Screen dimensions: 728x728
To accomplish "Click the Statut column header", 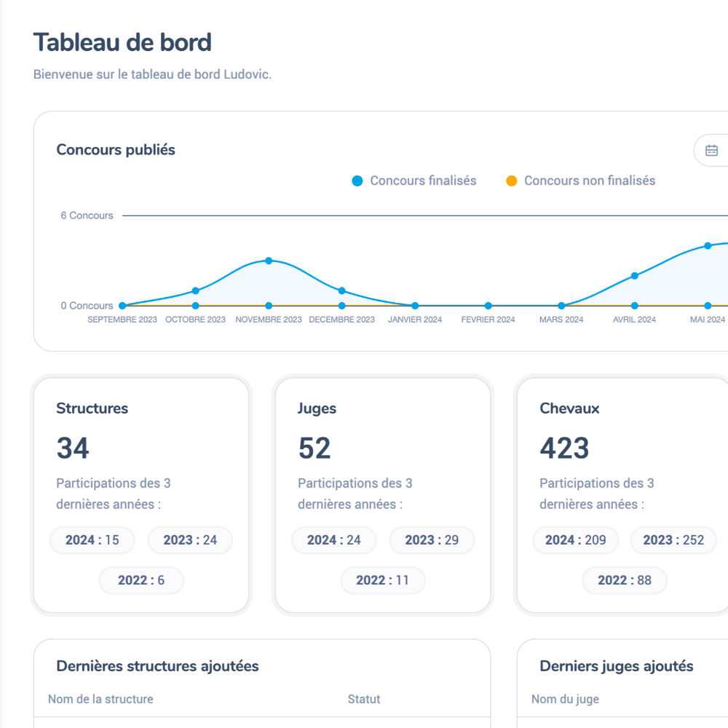I will 364,699.
